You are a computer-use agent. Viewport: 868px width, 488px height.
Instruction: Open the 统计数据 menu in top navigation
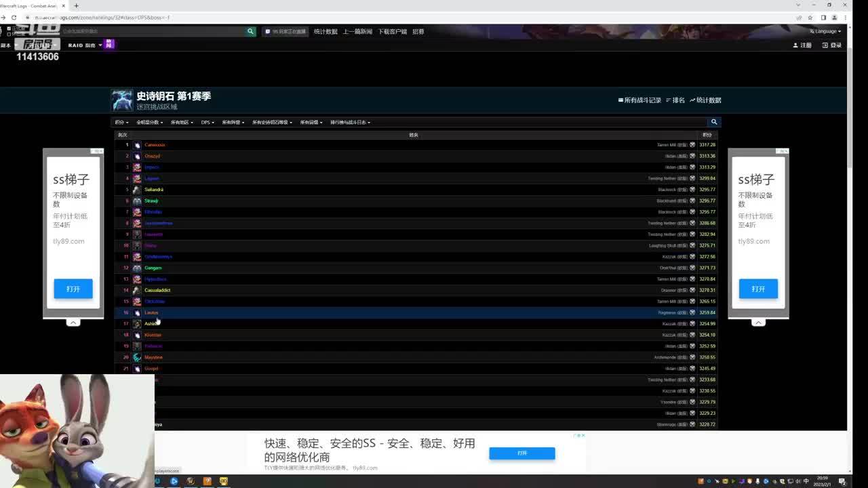click(325, 32)
